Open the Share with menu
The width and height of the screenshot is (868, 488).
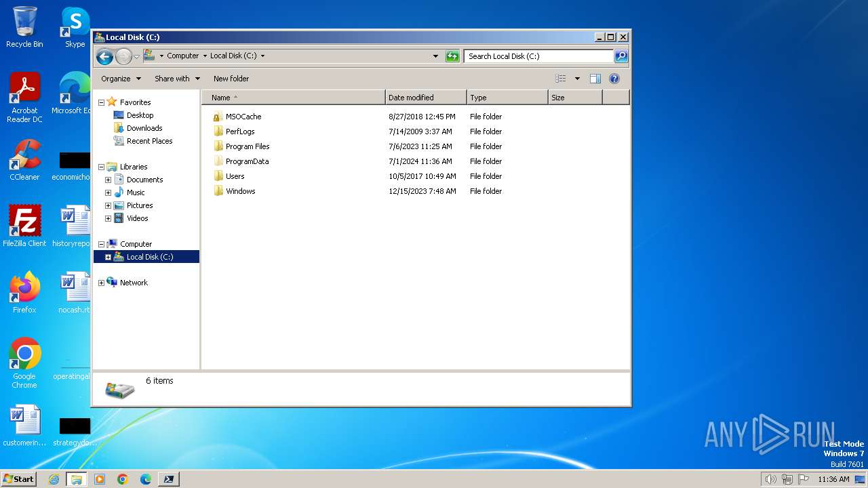pos(177,79)
